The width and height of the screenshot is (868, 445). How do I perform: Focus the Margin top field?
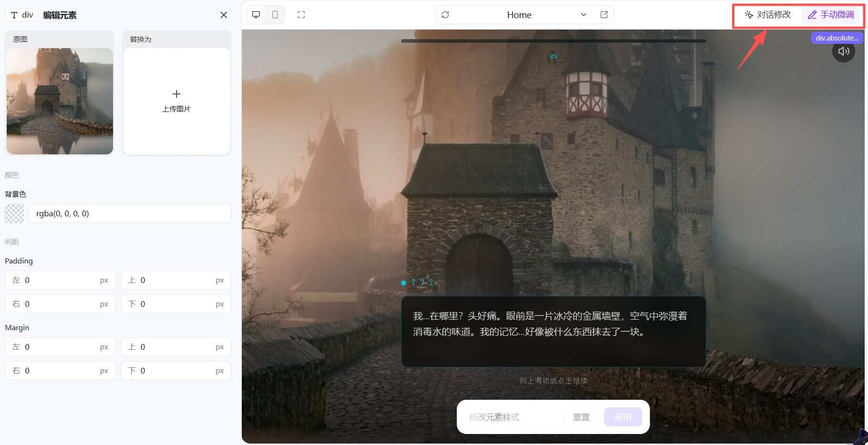(176, 347)
